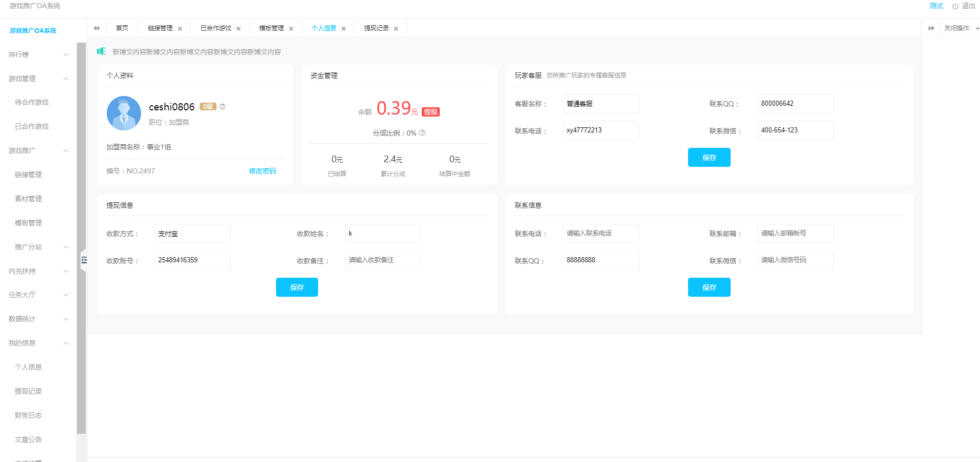Click the 退出 logout power icon
This screenshot has height=462, width=980.
pyautogui.click(x=955, y=6)
